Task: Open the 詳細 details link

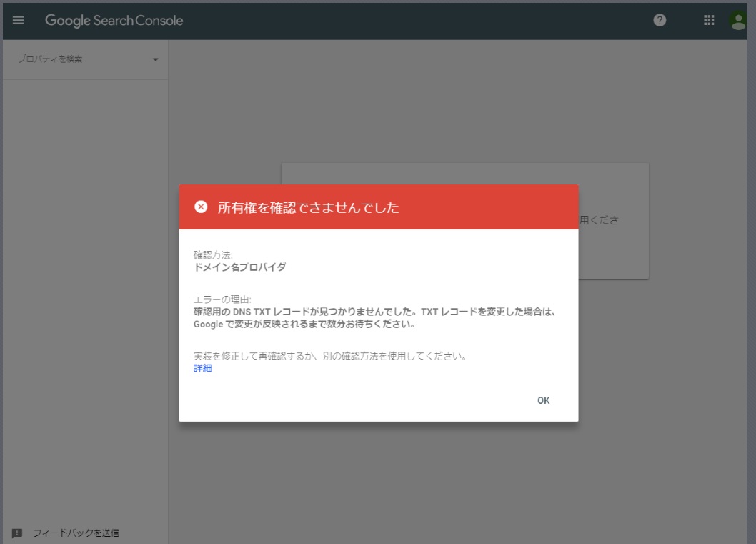Action: [x=202, y=367]
